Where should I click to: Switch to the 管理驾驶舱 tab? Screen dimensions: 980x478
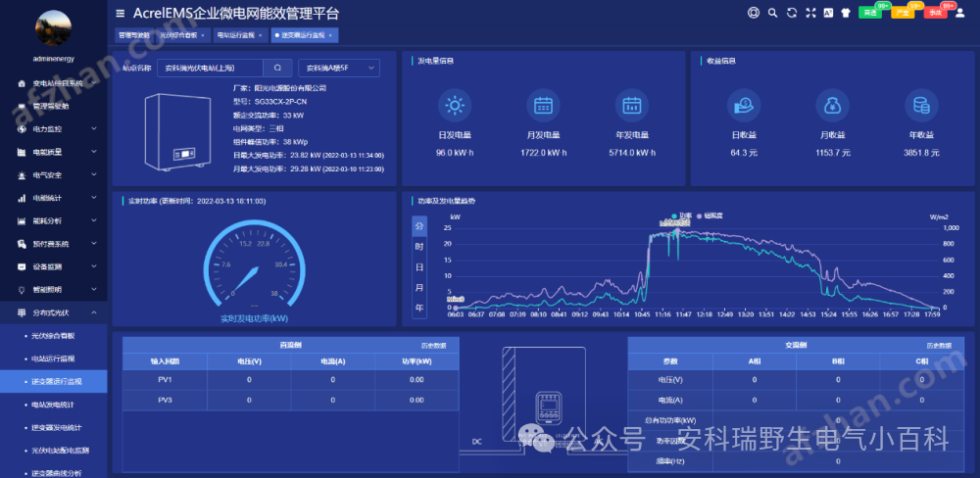tap(133, 35)
